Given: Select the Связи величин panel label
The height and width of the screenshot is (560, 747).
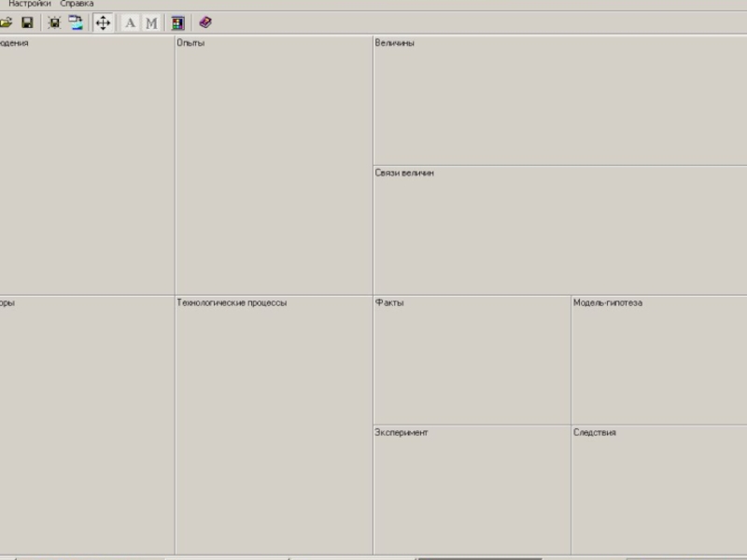Looking at the screenshot, I should point(404,173).
